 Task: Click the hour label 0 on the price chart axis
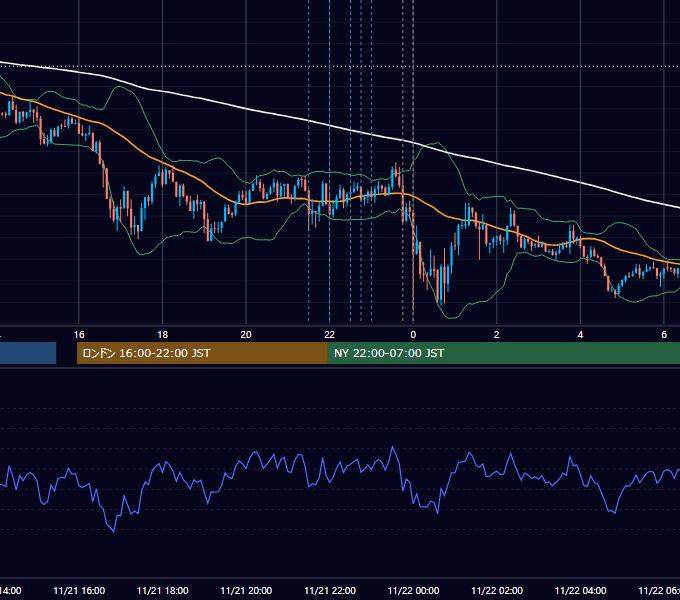point(413,335)
